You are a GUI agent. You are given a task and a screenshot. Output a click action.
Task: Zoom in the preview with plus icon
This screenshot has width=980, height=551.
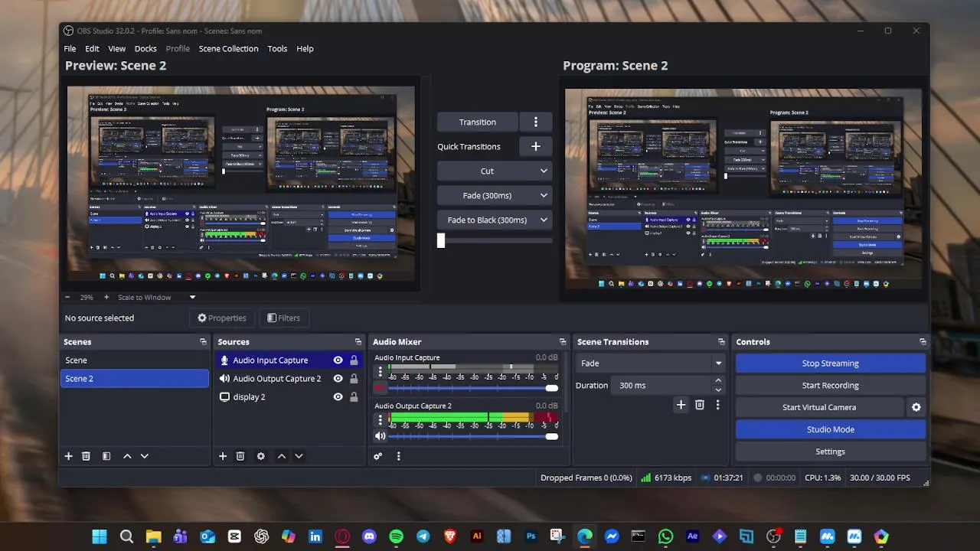pos(106,297)
